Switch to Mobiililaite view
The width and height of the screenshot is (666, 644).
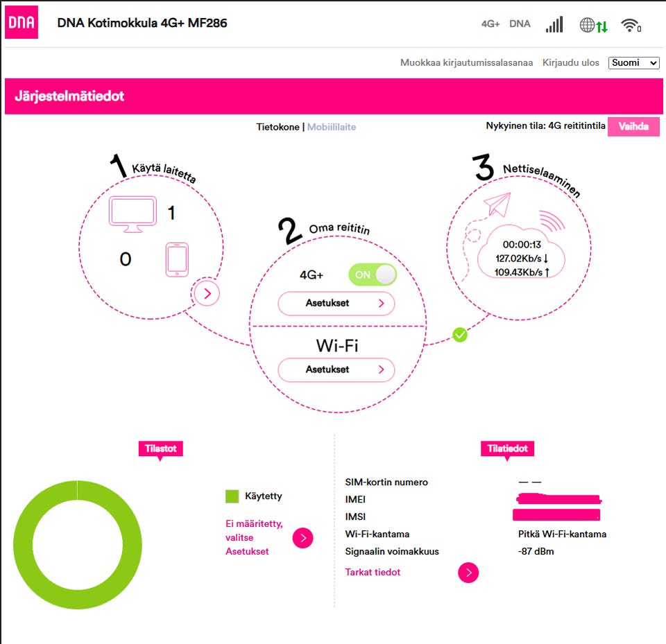point(332,127)
